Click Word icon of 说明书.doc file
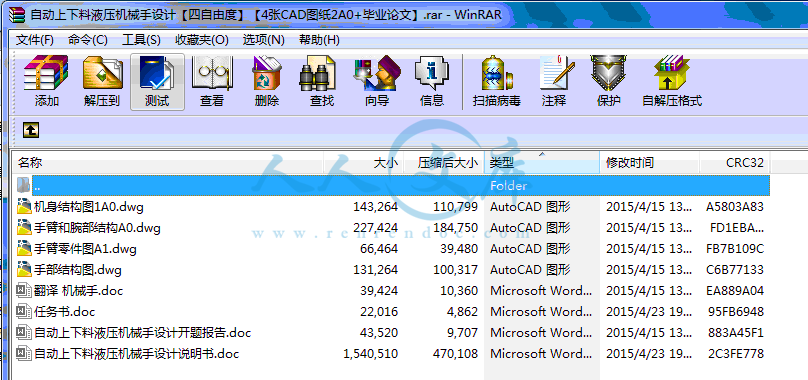The width and height of the screenshot is (808, 380). pyautogui.click(x=24, y=354)
